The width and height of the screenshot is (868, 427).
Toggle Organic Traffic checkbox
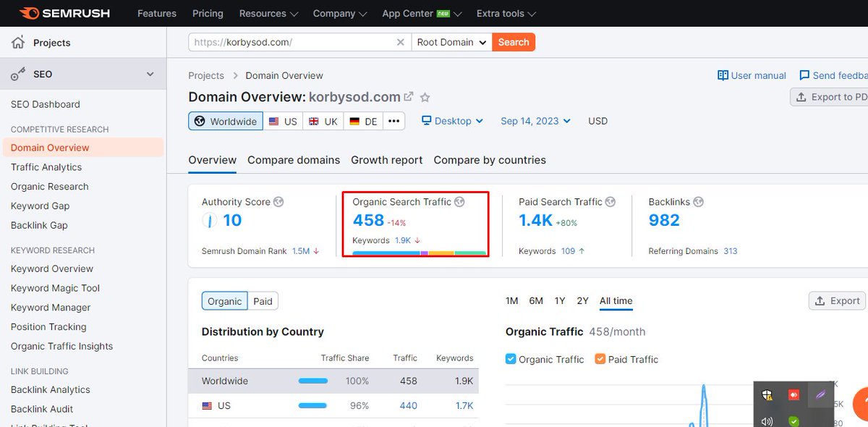point(511,359)
